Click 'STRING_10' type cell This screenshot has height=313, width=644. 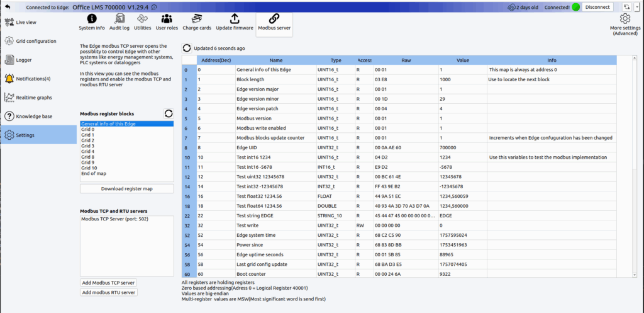pos(336,215)
